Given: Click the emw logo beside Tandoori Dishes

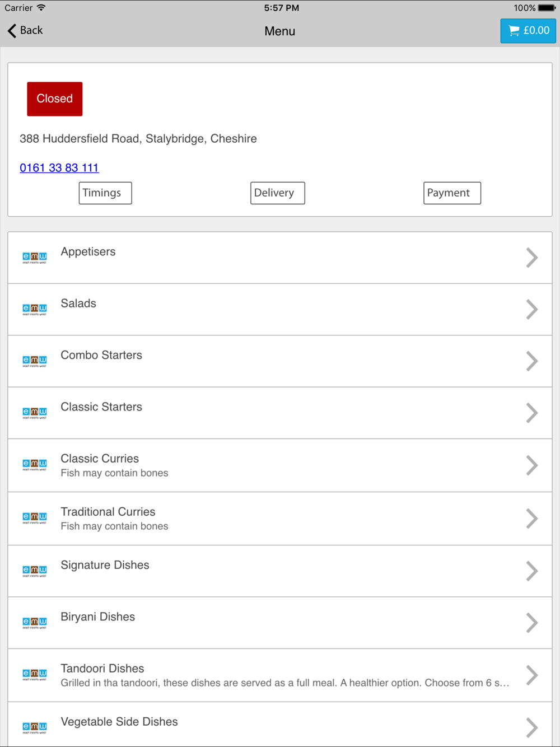Looking at the screenshot, I should (35, 675).
